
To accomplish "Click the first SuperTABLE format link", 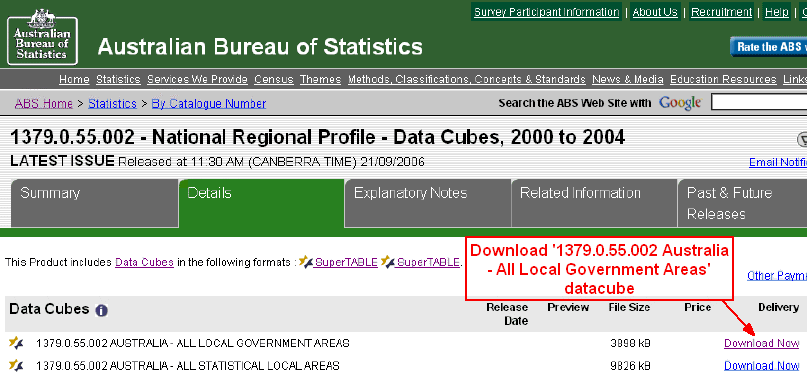I will pyautogui.click(x=346, y=262).
